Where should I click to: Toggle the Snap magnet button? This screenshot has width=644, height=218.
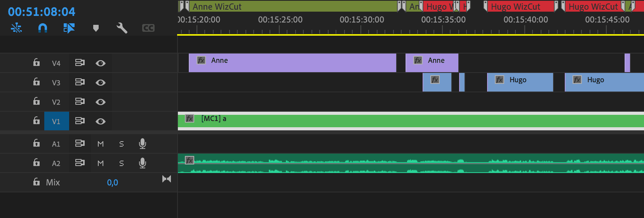43,28
